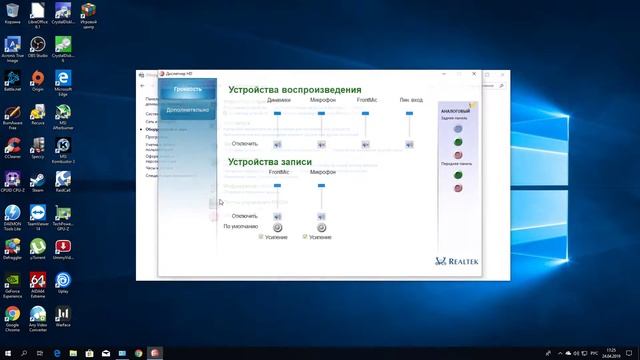
Task: Set Микрофон as default recording device
Action: click(x=322, y=227)
